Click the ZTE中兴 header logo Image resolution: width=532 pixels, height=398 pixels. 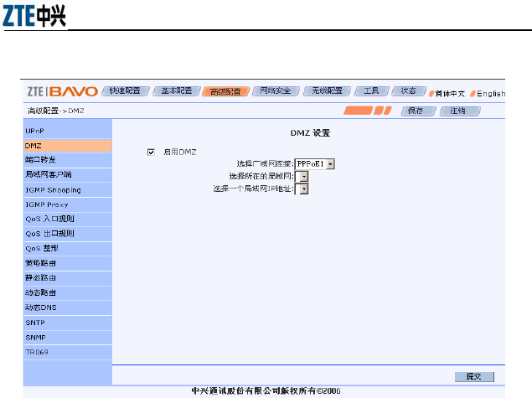[34, 16]
